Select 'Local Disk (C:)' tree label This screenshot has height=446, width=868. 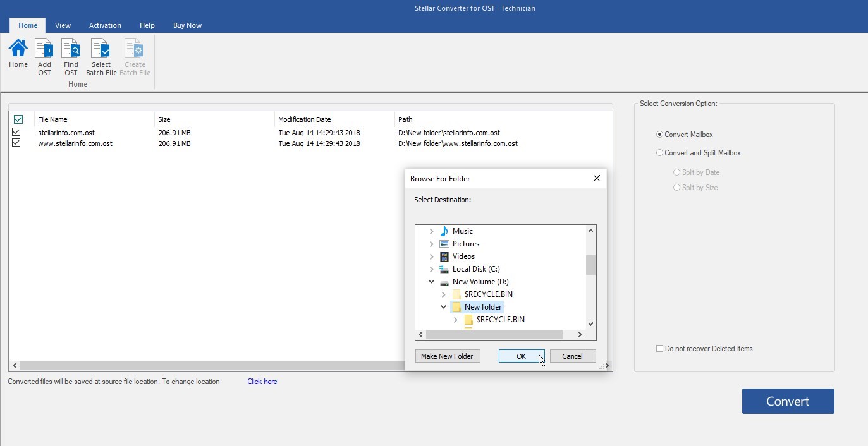click(476, 269)
